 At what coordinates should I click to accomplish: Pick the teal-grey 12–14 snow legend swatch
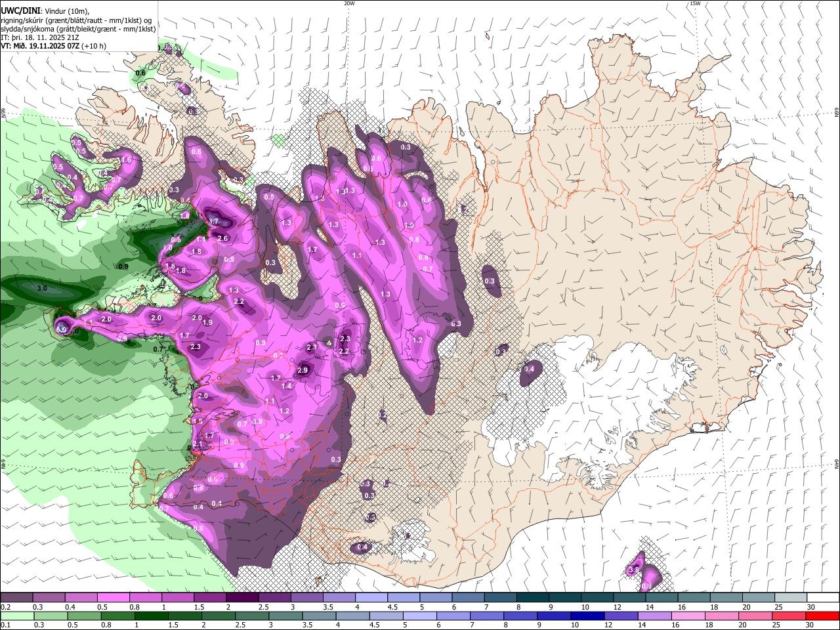point(629,598)
